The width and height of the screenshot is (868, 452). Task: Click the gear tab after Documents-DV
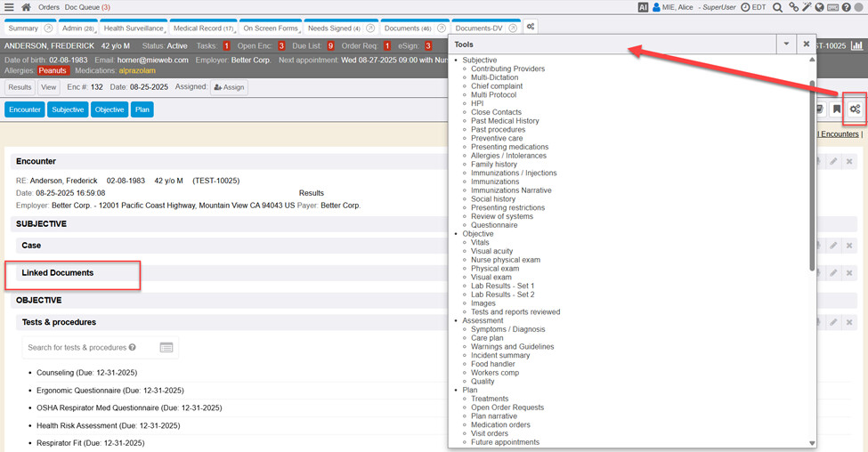(x=530, y=28)
